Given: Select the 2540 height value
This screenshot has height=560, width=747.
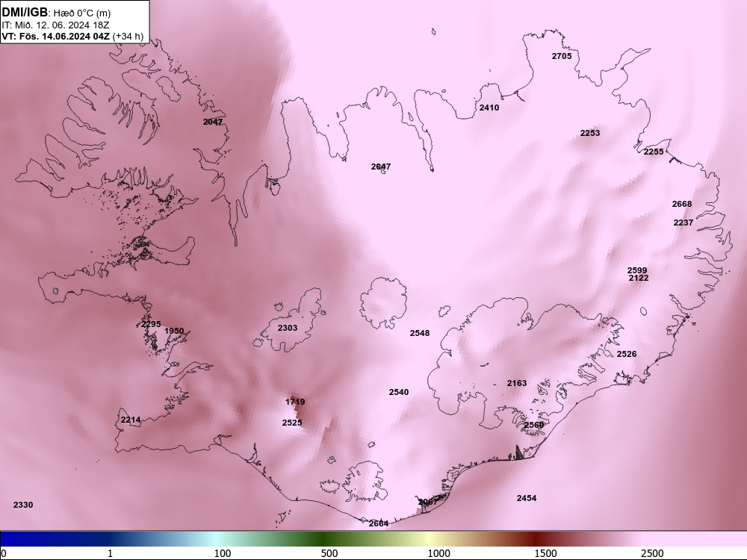Looking at the screenshot, I should [x=399, y=392].
